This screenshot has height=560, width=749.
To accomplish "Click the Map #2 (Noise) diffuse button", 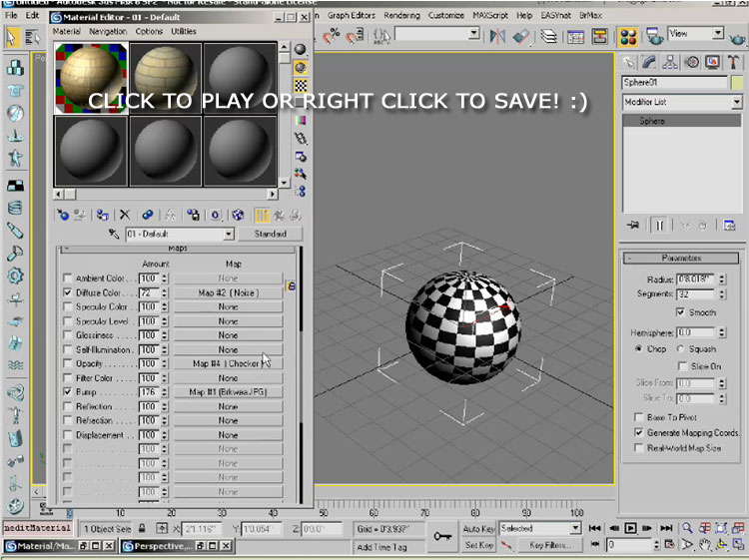I will click(228, 292).
